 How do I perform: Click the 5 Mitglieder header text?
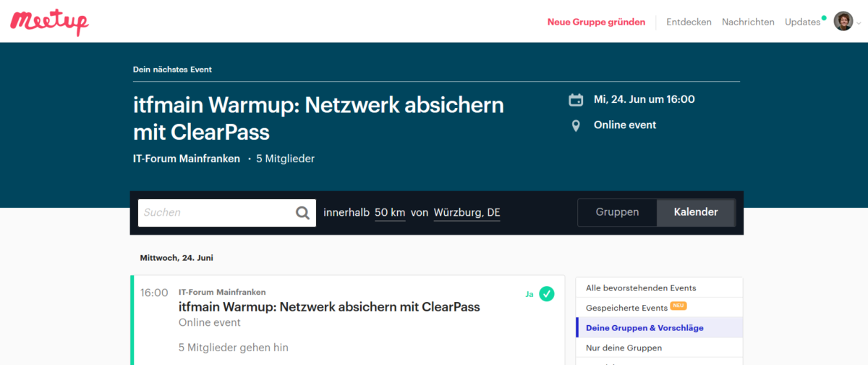pyautogui.click(x=285, y=159)
